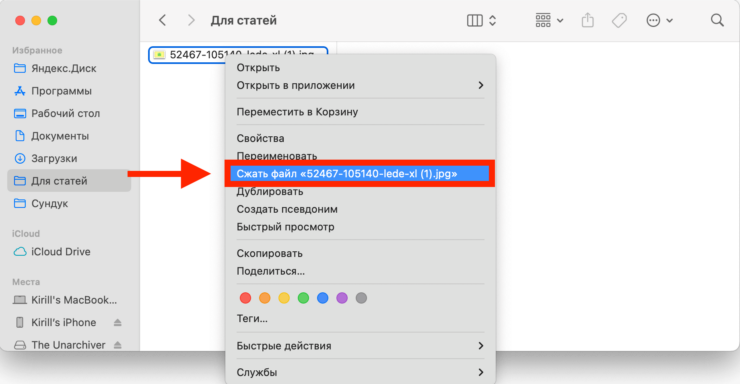Open the ellipsis action menu icon
The image size is (740, 384).
click(653, 20)
